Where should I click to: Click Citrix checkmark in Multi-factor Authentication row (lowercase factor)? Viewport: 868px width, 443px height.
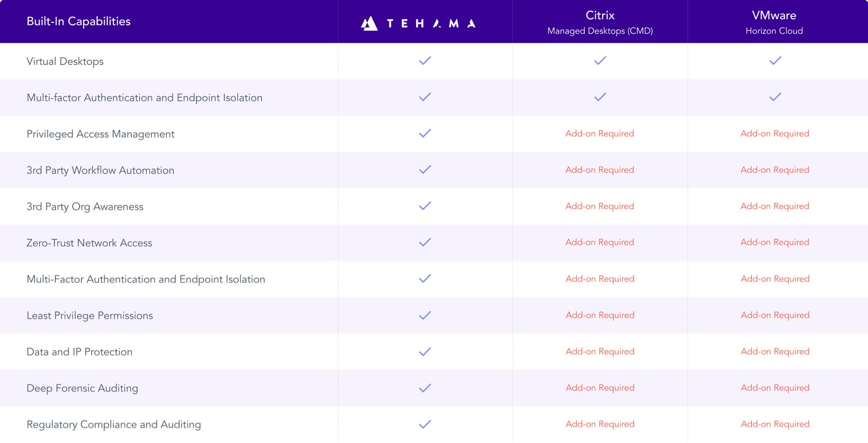pyautogui.click(x=600, y=97)
